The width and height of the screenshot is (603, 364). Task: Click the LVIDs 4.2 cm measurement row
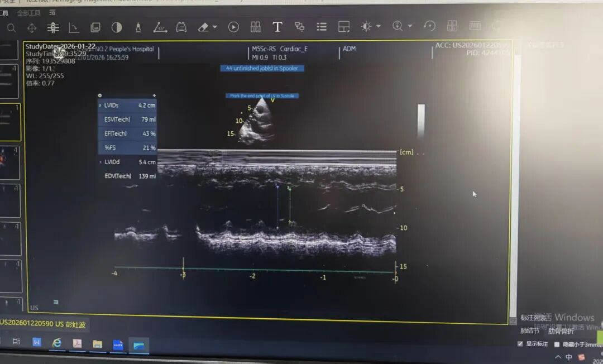(128, 106)
